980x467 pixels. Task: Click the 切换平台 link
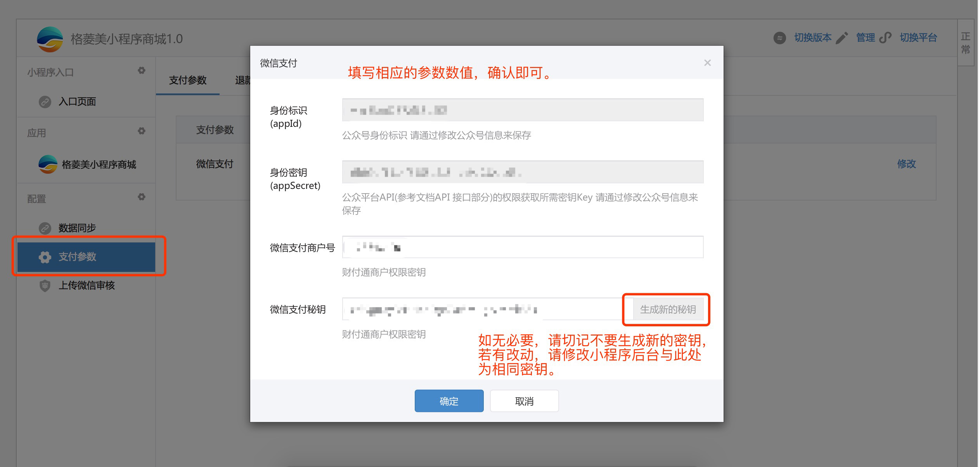point(918,38)
